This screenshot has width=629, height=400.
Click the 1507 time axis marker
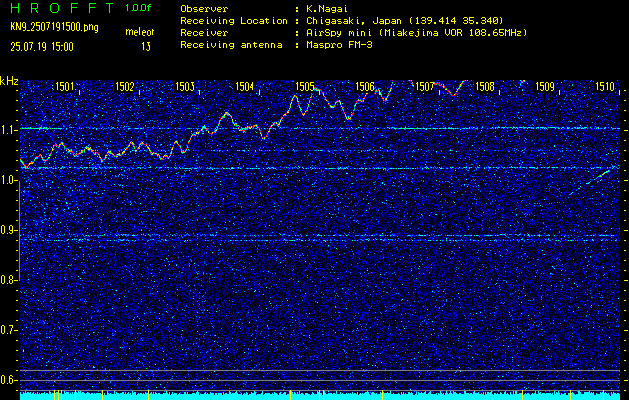(x=425, y=86)
